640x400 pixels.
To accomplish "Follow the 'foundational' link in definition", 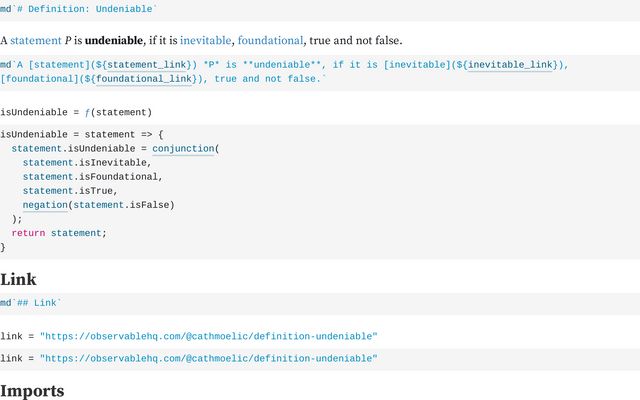I will (x=270, y=40).
